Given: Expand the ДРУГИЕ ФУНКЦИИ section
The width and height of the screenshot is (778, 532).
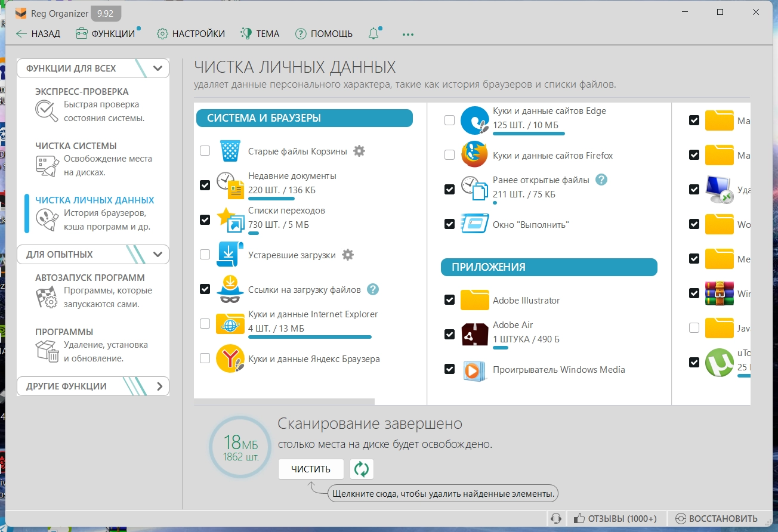Looking at the screenshot, I should click(x=159, y=386).
